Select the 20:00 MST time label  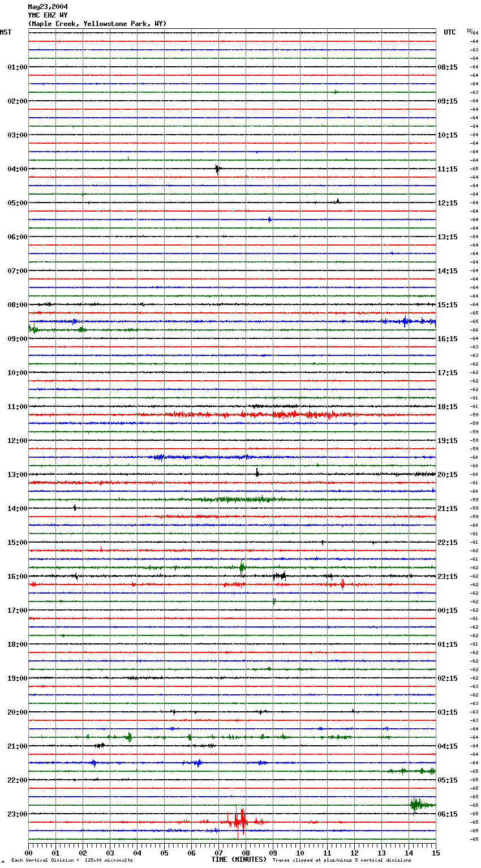click(x=17, y=712)
